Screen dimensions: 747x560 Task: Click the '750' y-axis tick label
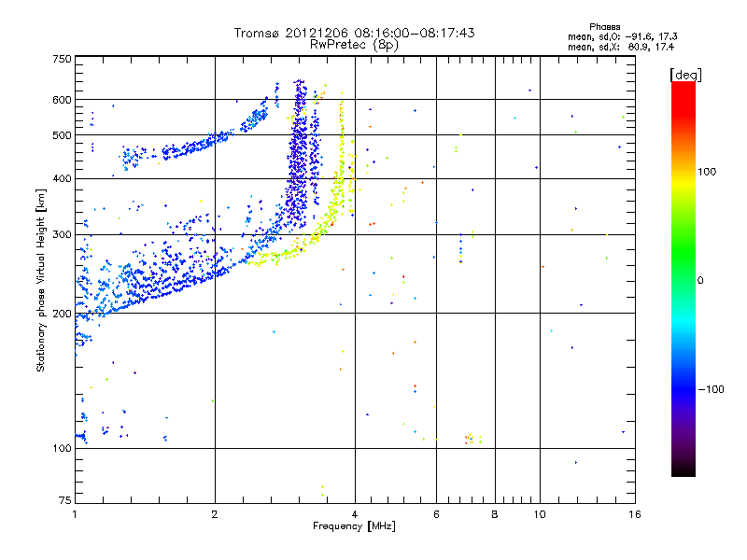pyautogui.click(x=63, y=59)
